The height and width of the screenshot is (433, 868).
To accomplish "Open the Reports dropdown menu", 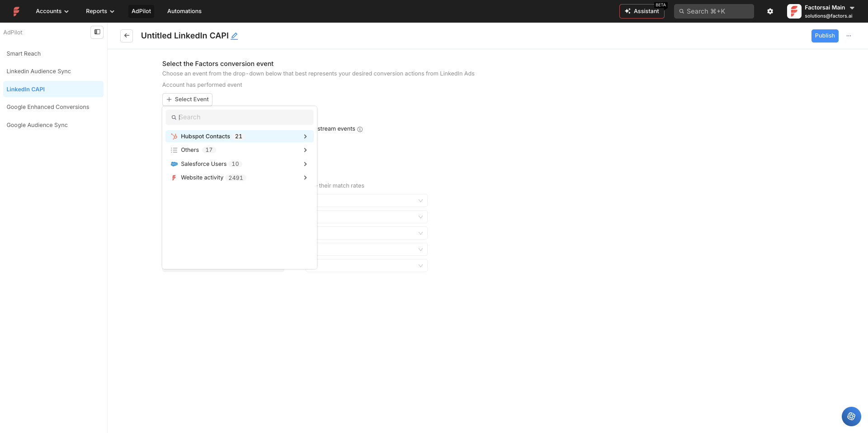I will [x=100, y=11].
